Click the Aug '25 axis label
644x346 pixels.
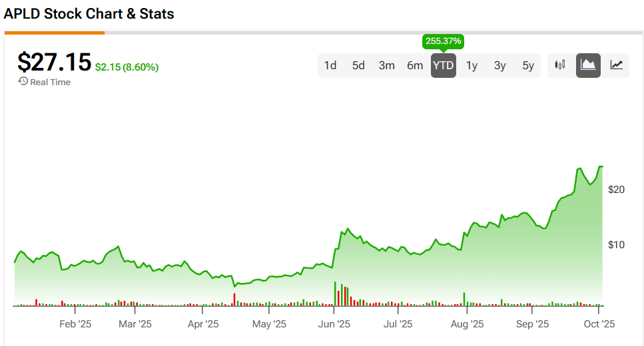pyautogui.click(x=467, y=324)
